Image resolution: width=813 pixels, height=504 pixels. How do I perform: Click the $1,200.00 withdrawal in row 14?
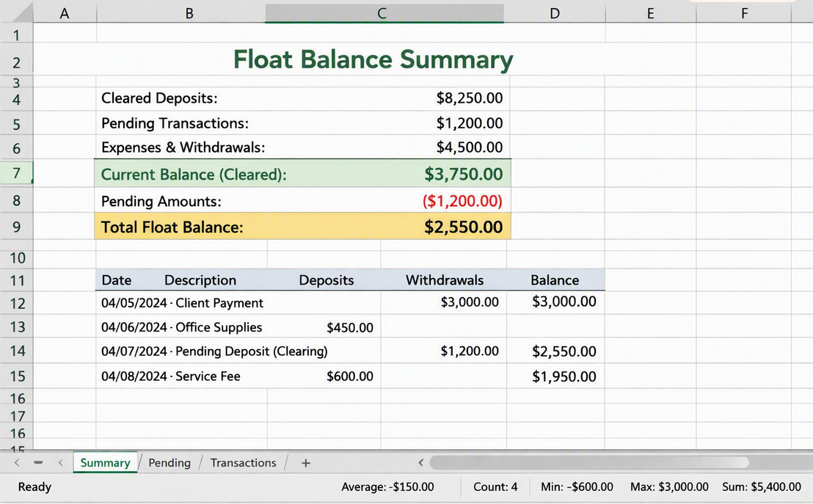click(470, 351)
